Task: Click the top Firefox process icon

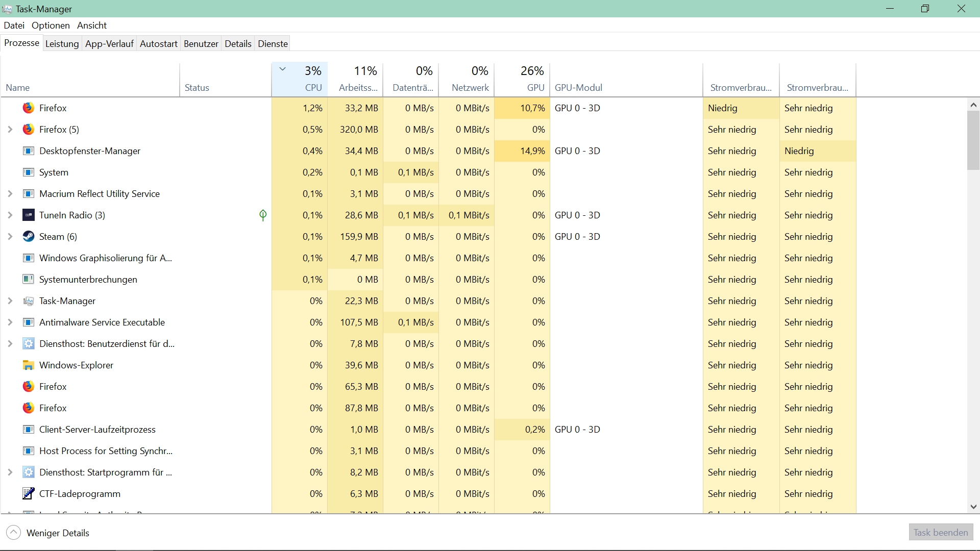Action: (29, 108)
